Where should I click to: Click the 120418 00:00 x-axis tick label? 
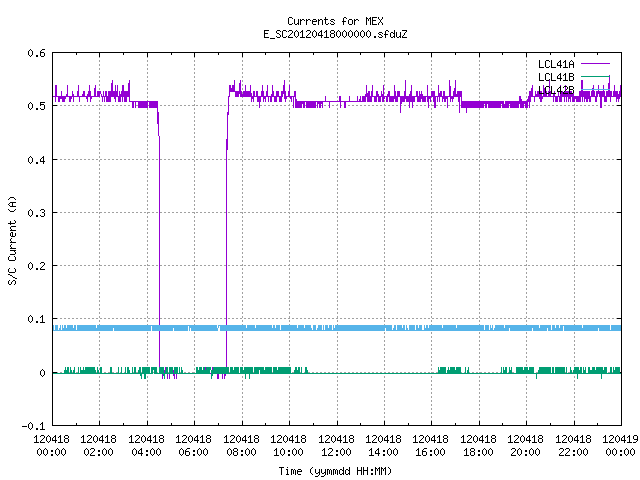[x=51, y=446]
